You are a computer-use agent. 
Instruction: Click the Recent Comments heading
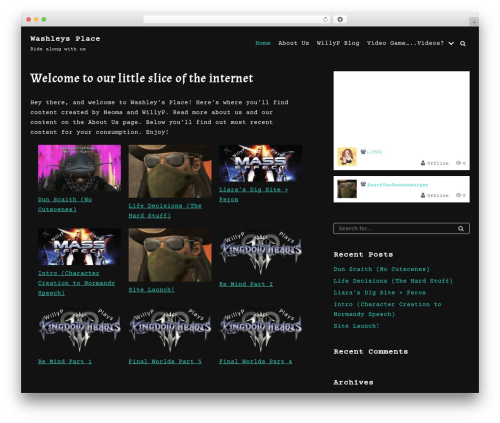pos(371,352)
